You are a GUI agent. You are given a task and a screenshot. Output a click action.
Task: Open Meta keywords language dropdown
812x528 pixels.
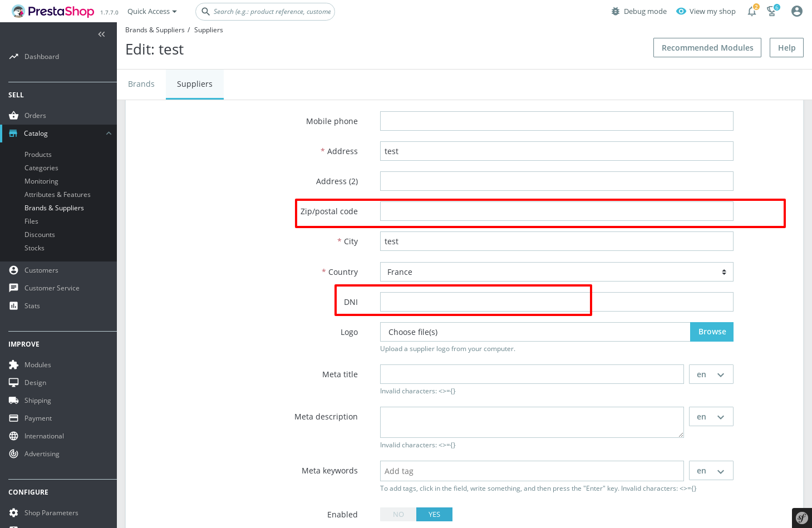pos(711,471)
